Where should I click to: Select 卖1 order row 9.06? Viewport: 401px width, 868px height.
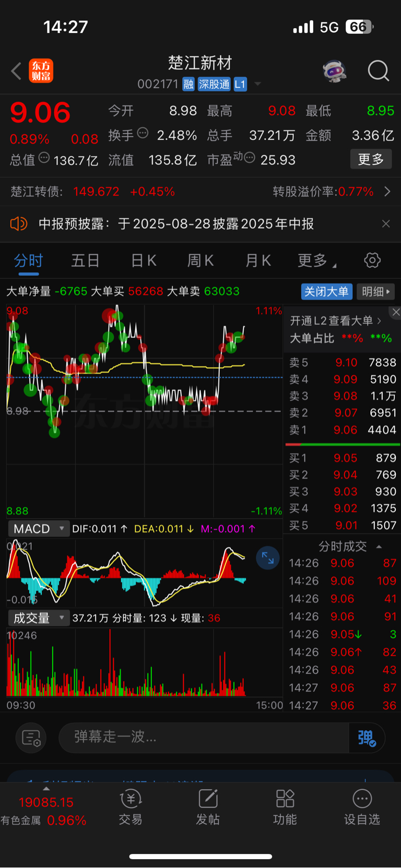tap(343, 430)
